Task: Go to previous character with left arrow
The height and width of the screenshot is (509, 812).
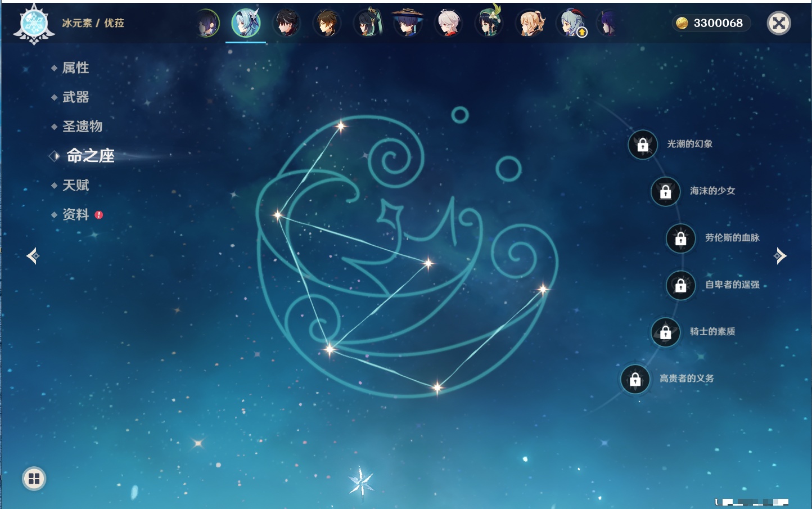Action: [x=33, y=256]
